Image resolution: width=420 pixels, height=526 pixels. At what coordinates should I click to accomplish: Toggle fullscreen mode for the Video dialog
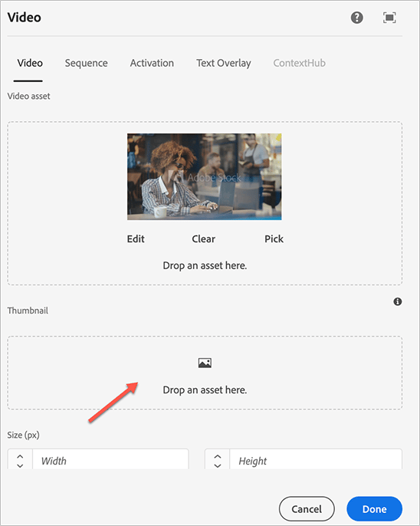pyautogui.click(x=389, y=18)
